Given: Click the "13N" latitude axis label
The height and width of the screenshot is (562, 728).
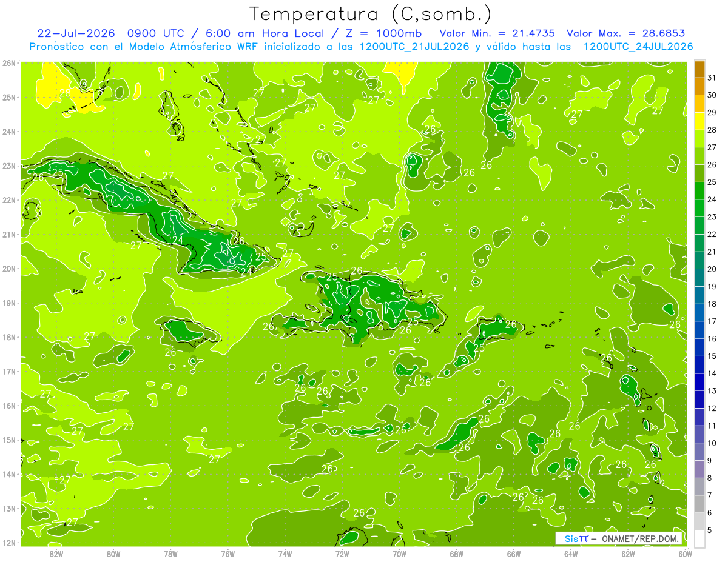Looking at the screenshot, I should [x=9, y=509].
